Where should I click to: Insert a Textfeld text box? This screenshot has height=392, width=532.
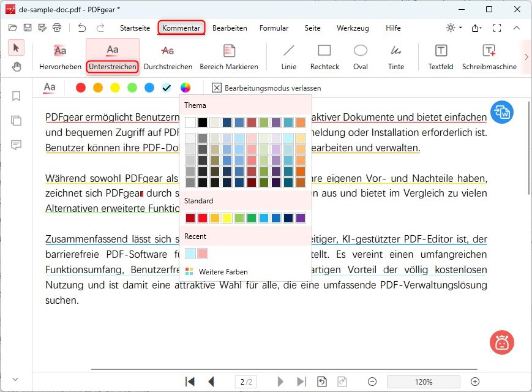point(441,56)
